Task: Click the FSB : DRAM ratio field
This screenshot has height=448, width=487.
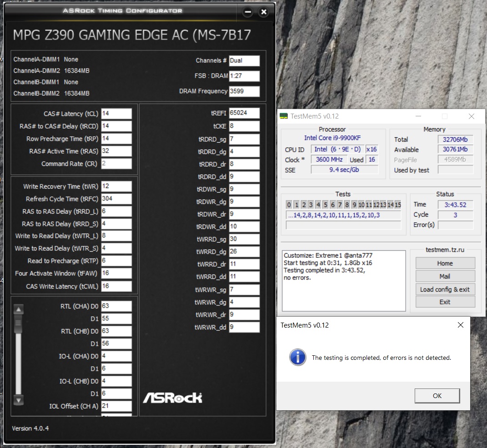Action: (245, 76)
